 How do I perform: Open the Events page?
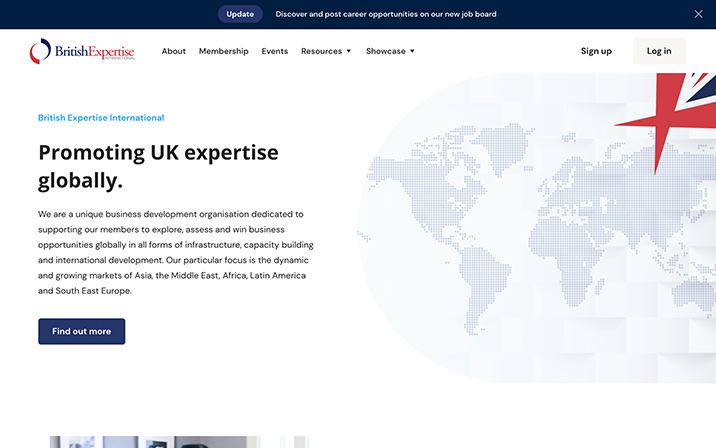274,51
